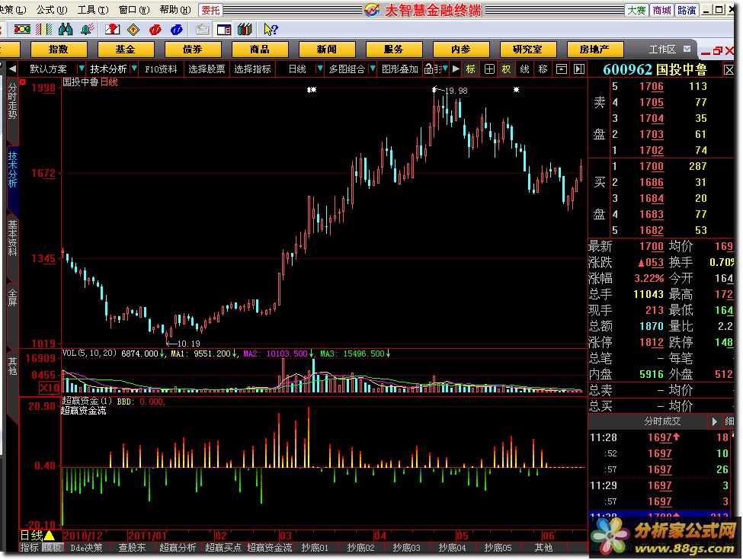The height and width of the screenshot is (560, 743).
Task: Click the yellow triangle next to 日线 at bottom
Action: [x=49, y=536]
